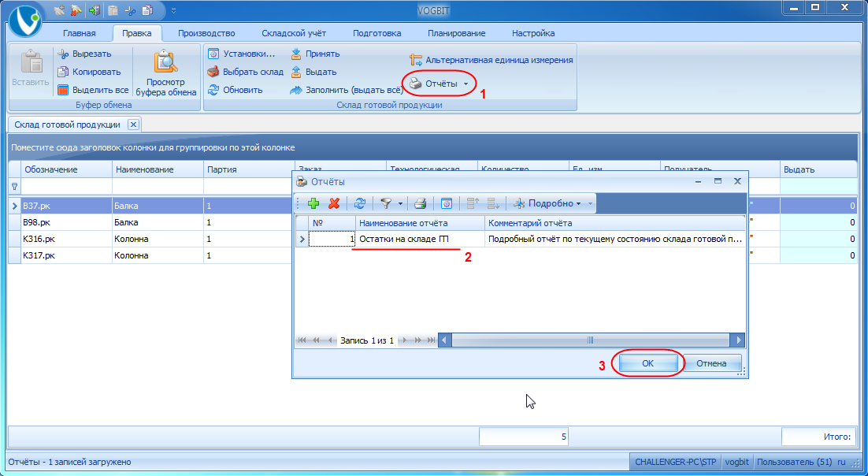868x476 pixels.
Task: Open the Установки settings icon in the ribbon
Action: (x=213, y=54)
